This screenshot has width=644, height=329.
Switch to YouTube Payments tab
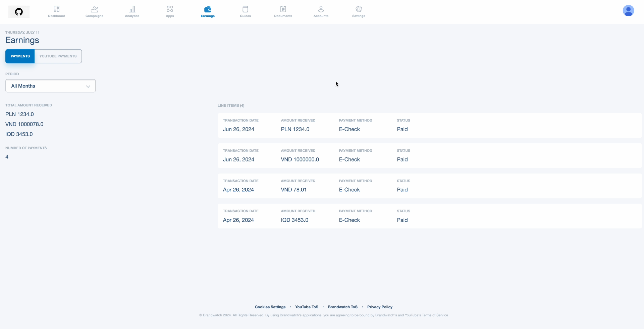point(58,56)
